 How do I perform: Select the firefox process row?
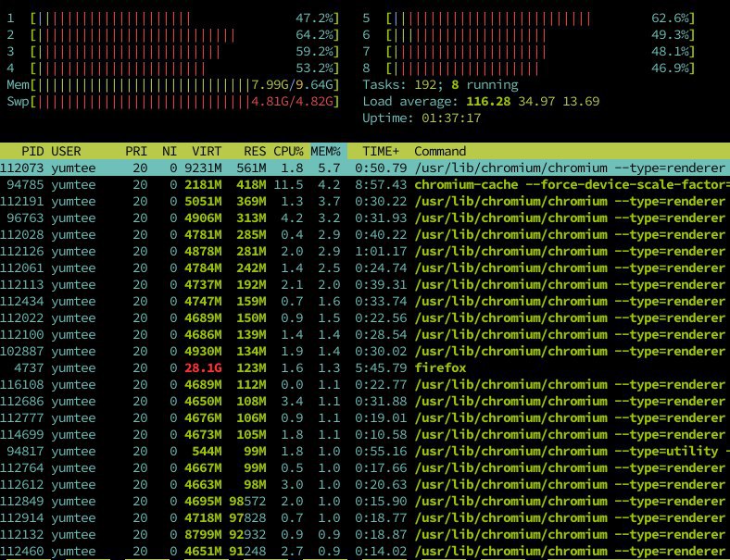coord(365,367)
